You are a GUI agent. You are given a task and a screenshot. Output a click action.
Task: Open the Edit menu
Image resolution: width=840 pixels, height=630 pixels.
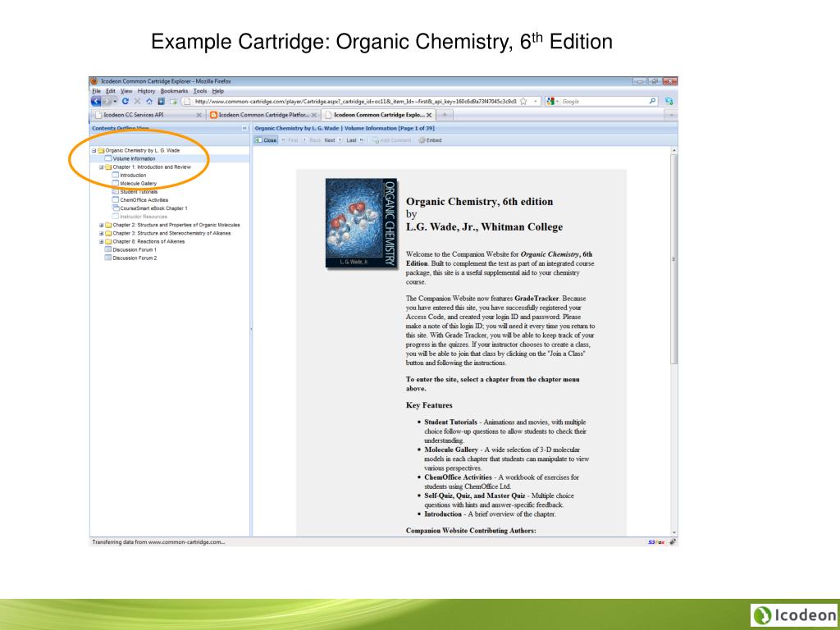click(x=111, y=91)
